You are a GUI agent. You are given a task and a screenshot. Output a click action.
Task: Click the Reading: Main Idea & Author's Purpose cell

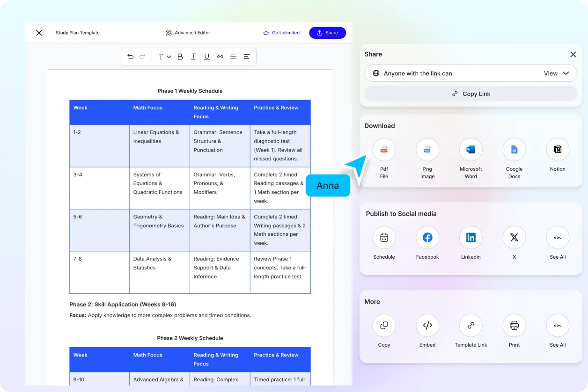(x=220, y=230)
